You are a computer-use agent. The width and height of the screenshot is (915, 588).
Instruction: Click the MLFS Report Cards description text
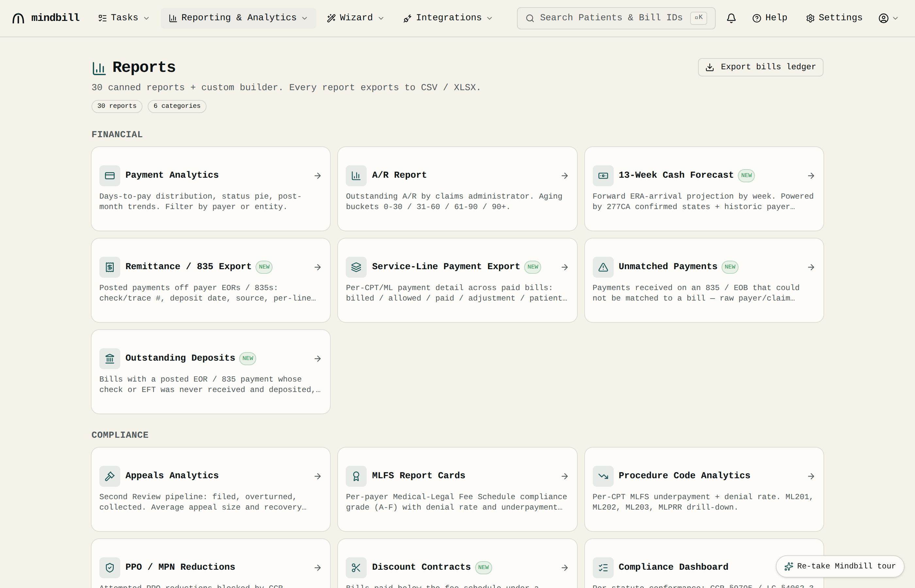point(456,502)
